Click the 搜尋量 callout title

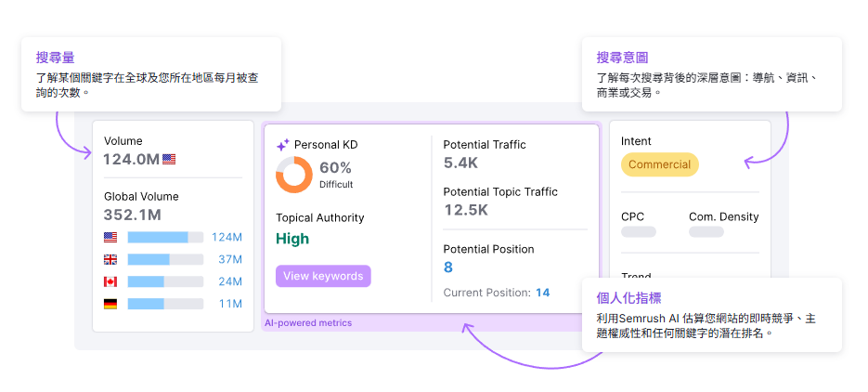[55, 58]
